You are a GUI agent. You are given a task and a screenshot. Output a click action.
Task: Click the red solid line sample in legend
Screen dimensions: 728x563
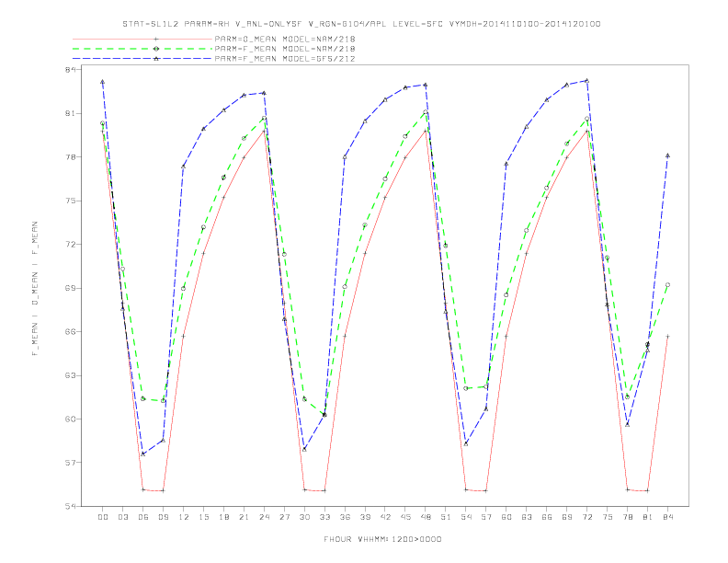(142, 39)
